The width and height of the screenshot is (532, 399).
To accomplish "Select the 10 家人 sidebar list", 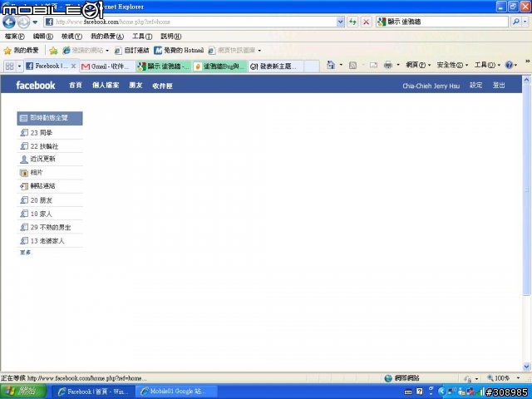I will [50, 214].
